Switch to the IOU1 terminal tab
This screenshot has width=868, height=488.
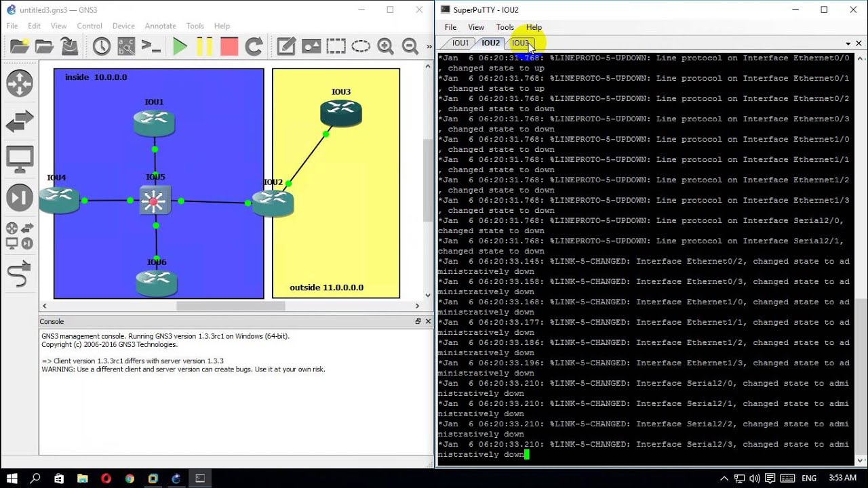point(460,43)
